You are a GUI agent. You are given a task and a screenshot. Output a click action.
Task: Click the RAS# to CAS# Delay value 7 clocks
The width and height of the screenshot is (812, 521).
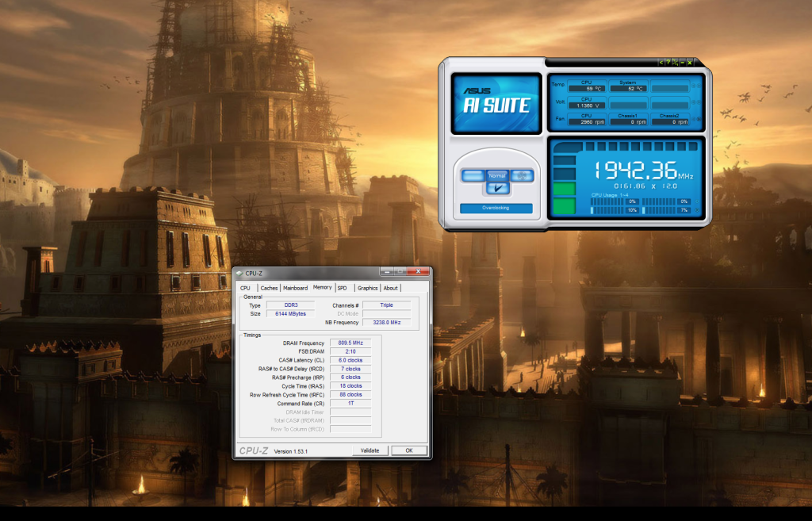350,369
